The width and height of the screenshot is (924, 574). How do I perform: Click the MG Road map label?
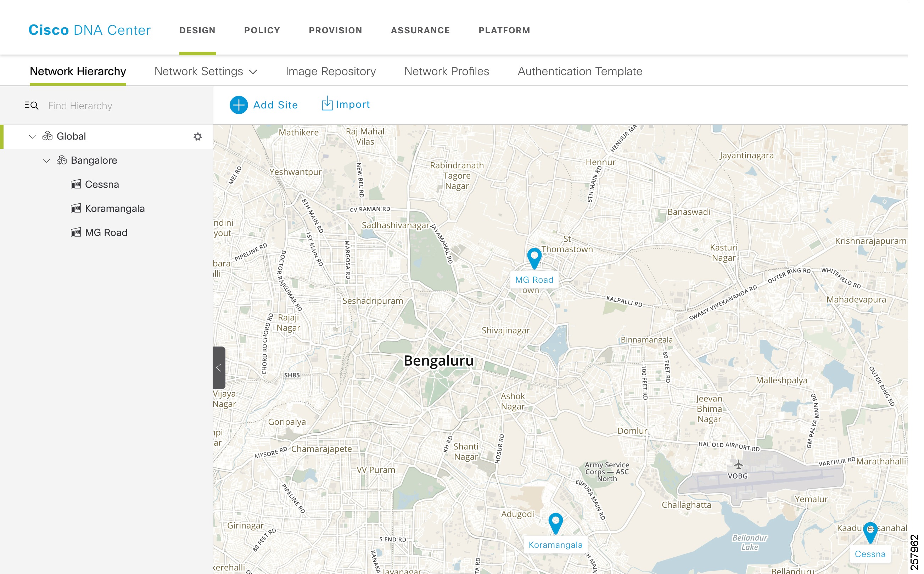point(534,280)
